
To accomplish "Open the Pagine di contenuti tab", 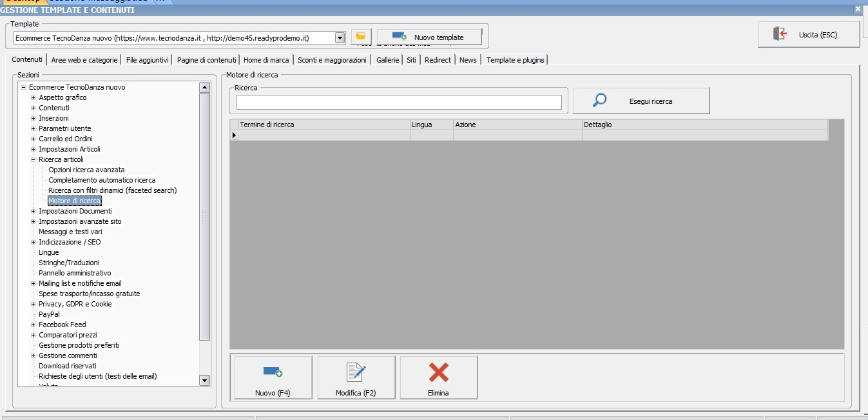I will point(207,60).
